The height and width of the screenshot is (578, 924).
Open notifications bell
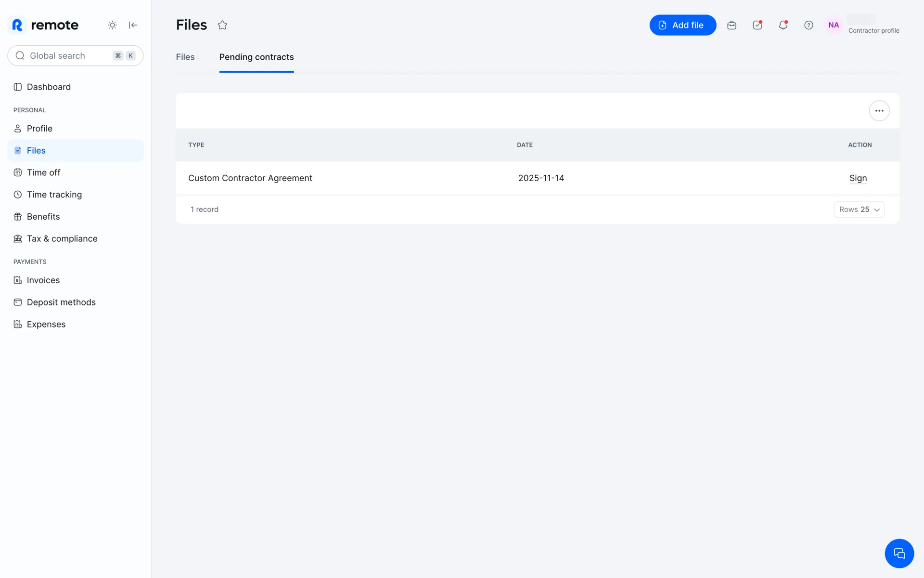point(783,25)
